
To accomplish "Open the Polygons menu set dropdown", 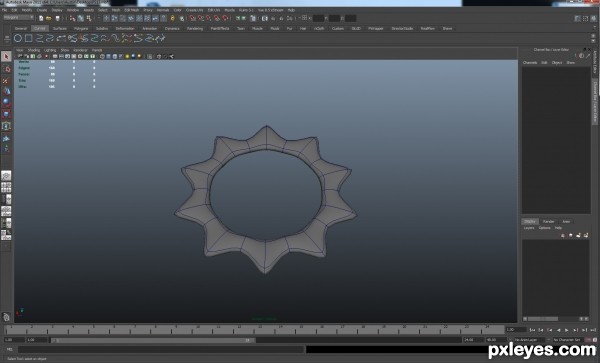I will click(18, 18).
